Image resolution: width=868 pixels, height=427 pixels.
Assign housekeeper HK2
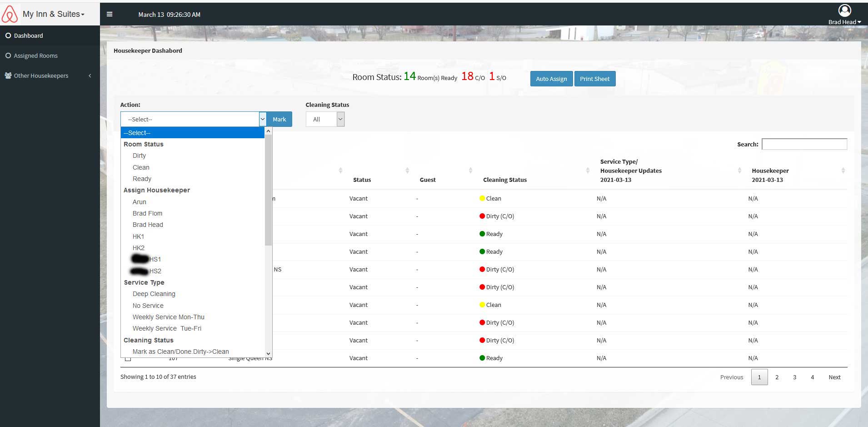(x=138, y=248)
